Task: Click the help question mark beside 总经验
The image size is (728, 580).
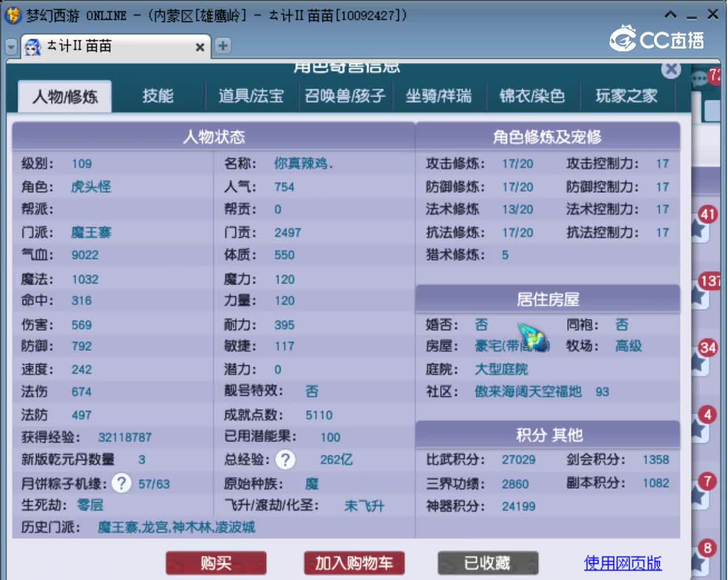Action: pos(286,459)
